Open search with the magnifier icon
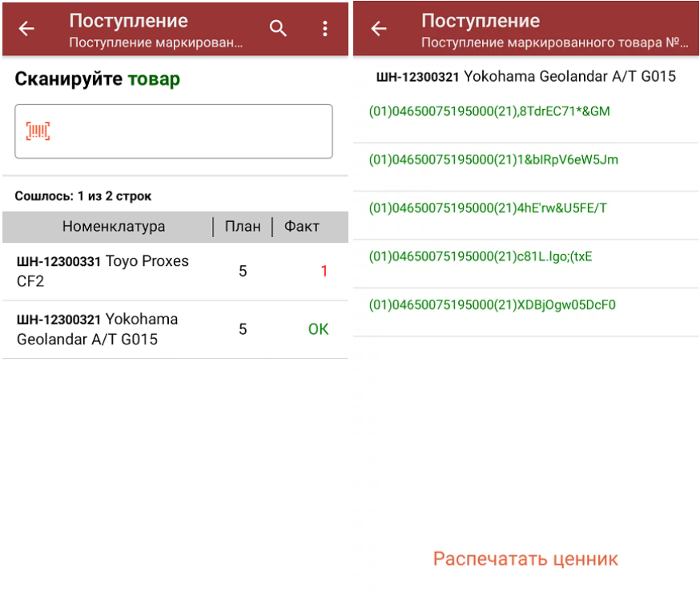The image size is (700, 604). click(278, 29)
